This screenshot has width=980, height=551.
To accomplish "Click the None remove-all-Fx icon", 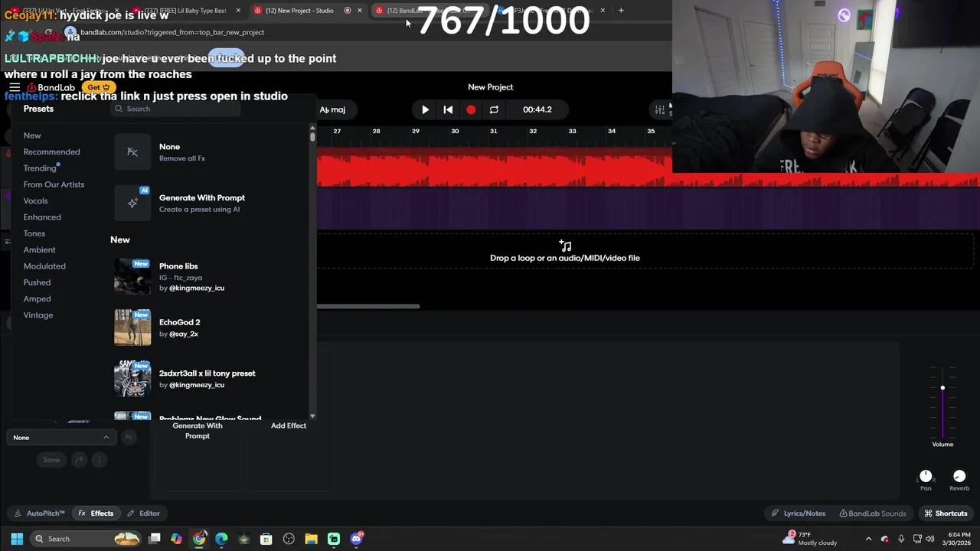I will [132, 152].
